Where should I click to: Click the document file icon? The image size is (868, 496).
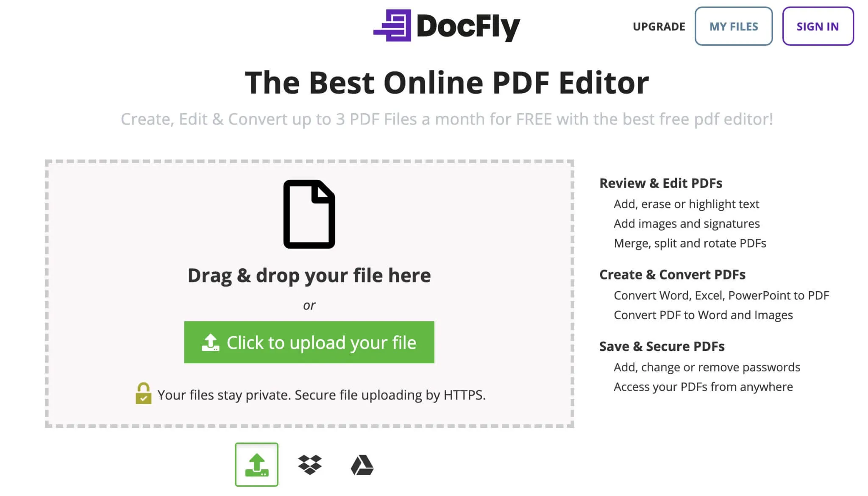309,213
